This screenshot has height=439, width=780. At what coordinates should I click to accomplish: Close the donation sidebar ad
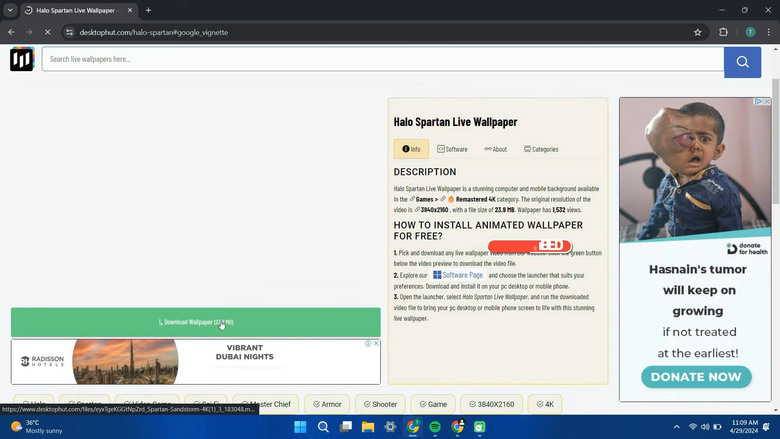click(x=767, y=101)
